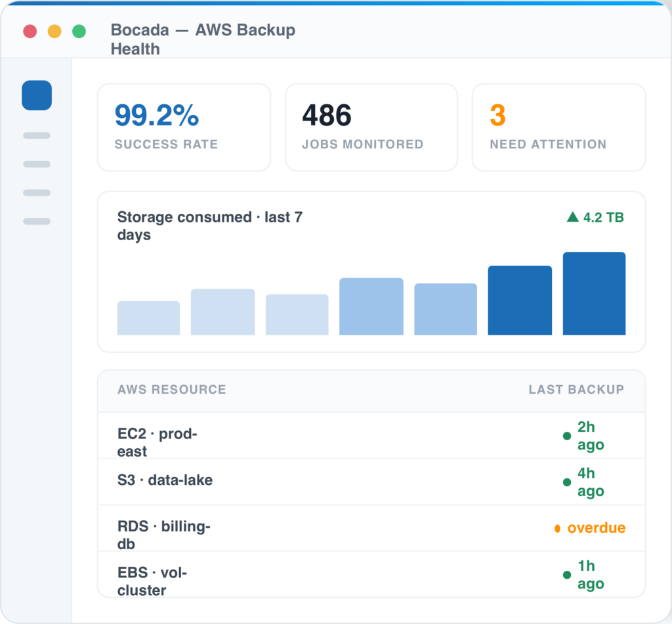
Task: Open the EBS vol-cluster row
Action: (x=371, y=574)
